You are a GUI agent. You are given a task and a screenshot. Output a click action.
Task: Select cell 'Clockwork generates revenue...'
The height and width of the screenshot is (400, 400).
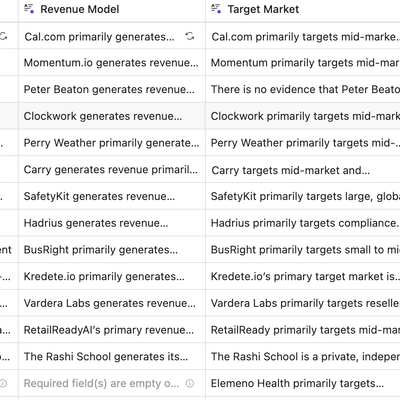pos(112,116)
